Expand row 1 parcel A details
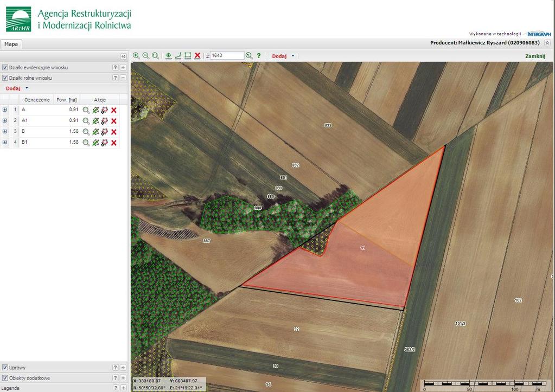The width and height of the screenshot is (555, 392). coord(4,110)
